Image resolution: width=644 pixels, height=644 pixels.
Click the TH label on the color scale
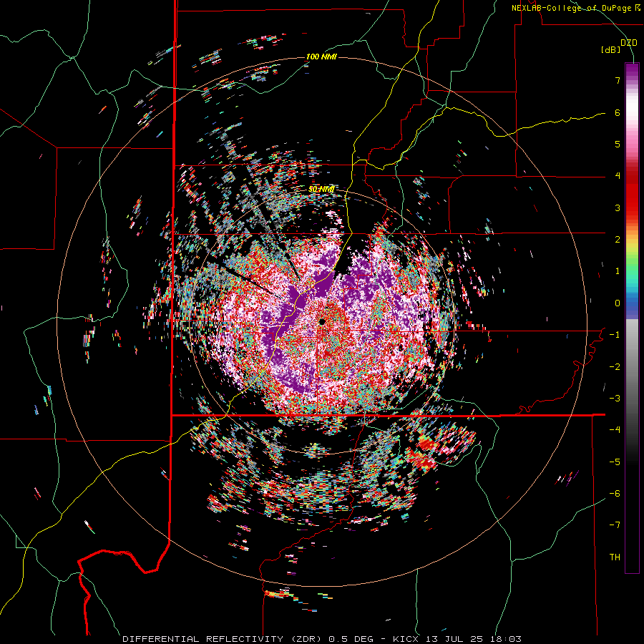[615, 557]
